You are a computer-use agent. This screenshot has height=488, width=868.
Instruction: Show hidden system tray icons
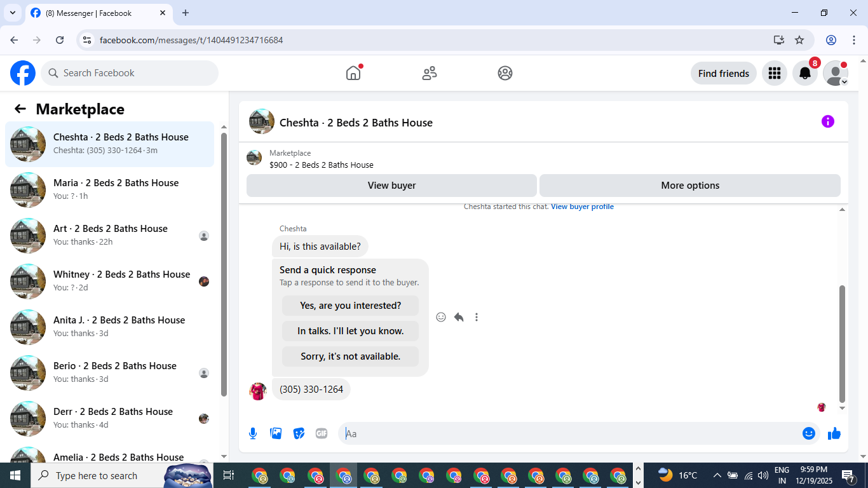click(x=717, y=475)
